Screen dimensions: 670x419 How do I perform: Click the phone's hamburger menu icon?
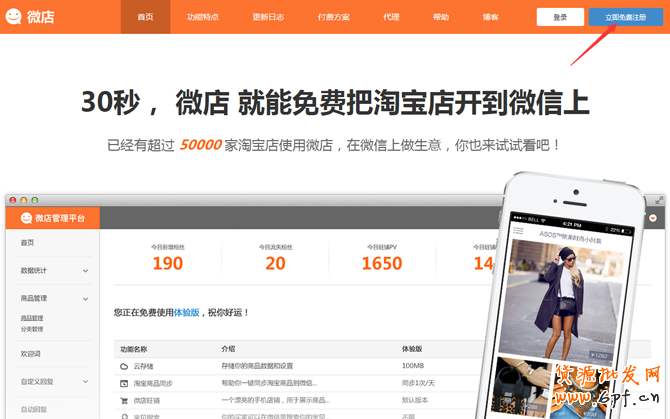pos(518,231)
